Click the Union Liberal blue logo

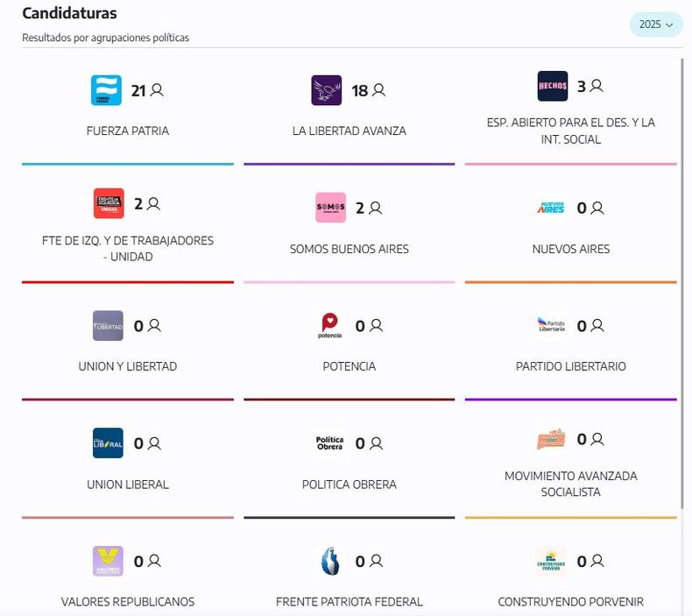coord(108,443)
